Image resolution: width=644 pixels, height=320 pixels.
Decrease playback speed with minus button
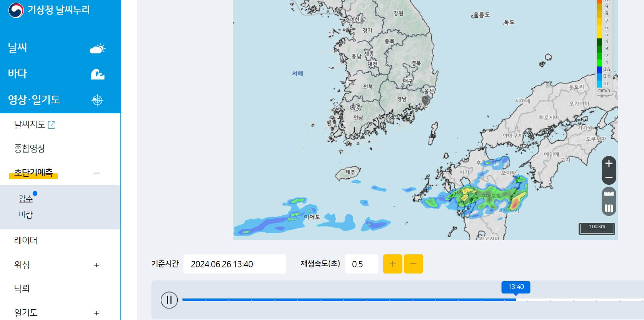coord(414,264)
